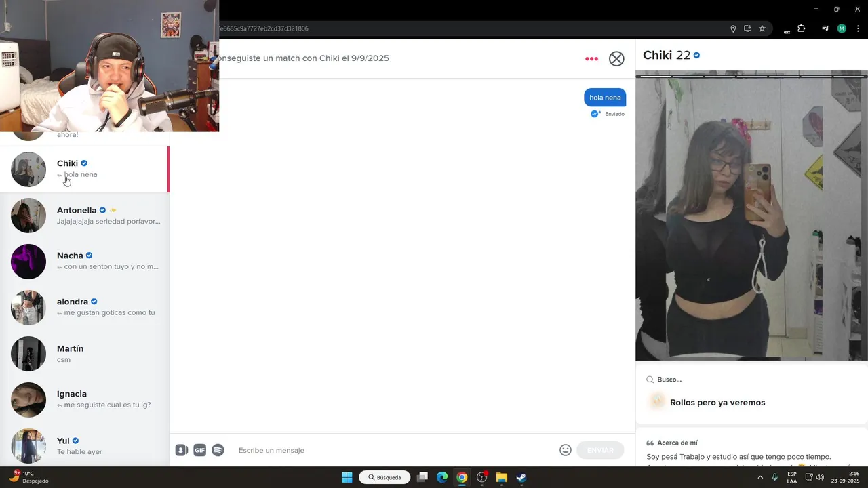Open Chiki's profile mirror selfie photo

751,217
